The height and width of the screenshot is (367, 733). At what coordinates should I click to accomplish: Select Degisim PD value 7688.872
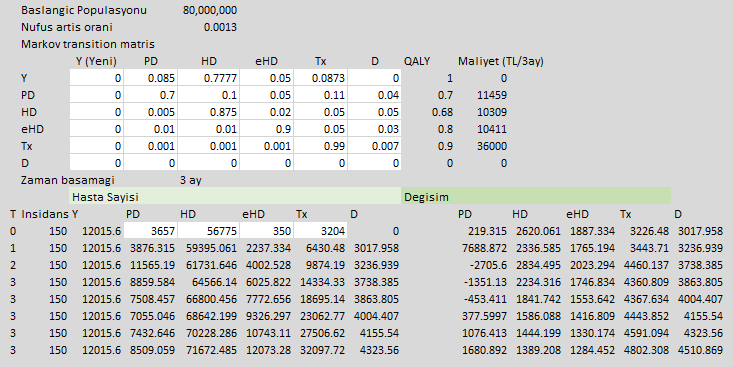pyautogui.click(x=484, y=248)
